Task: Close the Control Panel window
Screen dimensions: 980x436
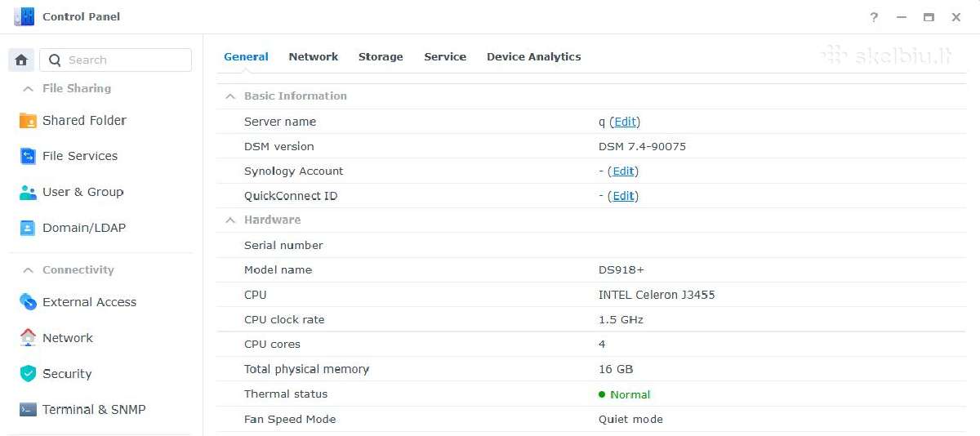Action: (x=955, y=17)
